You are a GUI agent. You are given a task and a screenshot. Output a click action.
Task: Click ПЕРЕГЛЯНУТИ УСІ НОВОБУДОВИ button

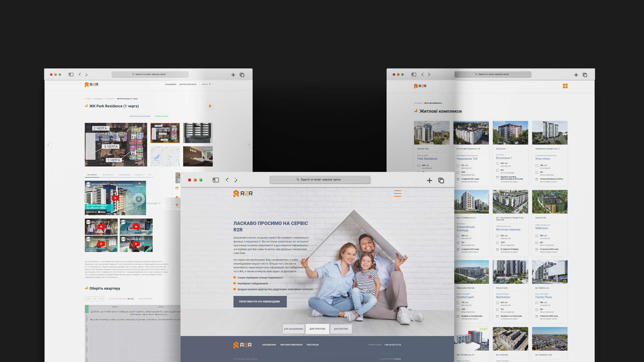(x=260, y=302)
